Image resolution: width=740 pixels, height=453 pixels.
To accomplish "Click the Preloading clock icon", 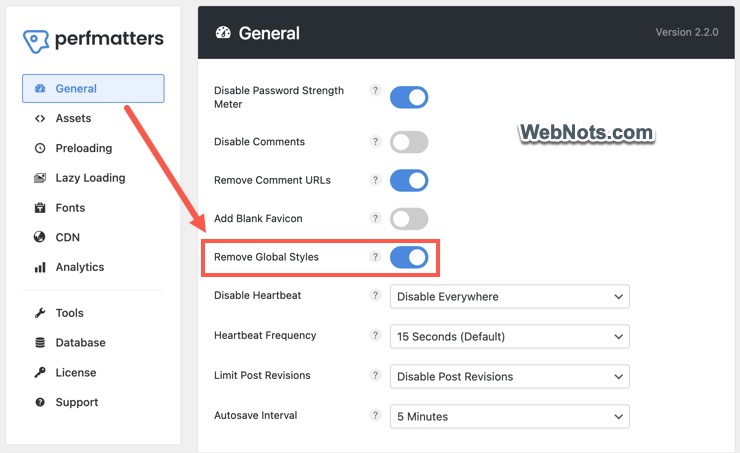I will pos(40,148).
